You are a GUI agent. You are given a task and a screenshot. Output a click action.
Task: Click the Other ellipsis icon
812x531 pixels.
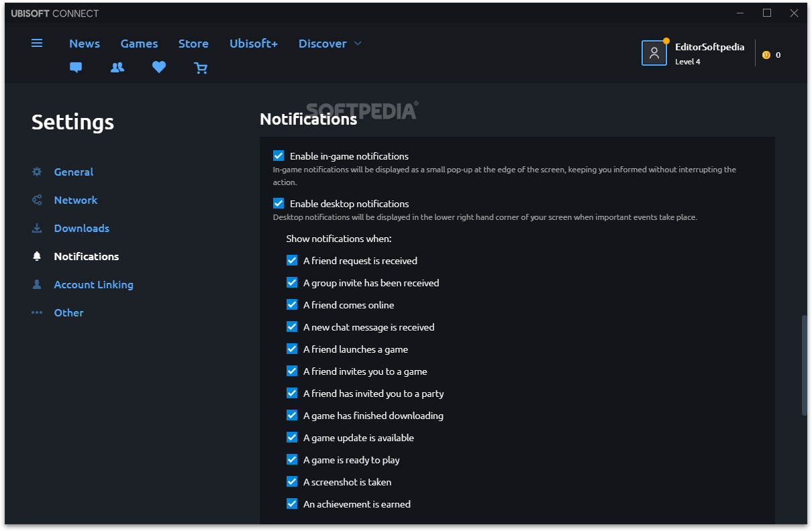tap(37, 312)
